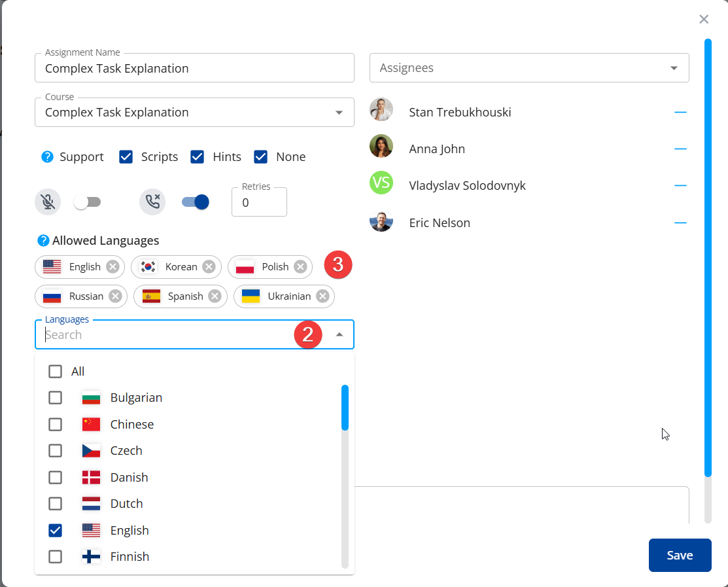This screenshot has width=728, height=587.
Task: Select Chinese from the language list
Action: click(x=56, y=425)
